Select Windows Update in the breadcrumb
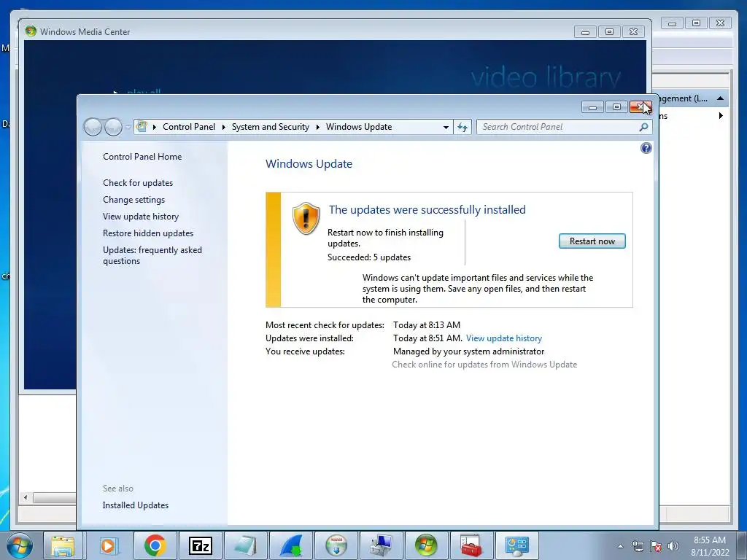The height and width of the screenshot is (560, 747). coord(359,127)
